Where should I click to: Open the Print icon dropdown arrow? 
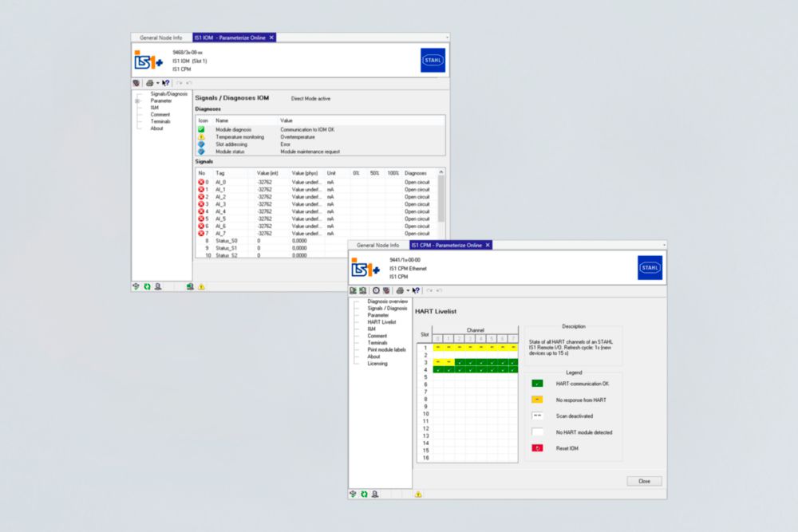pyautogui.click(x=157, y=83)
